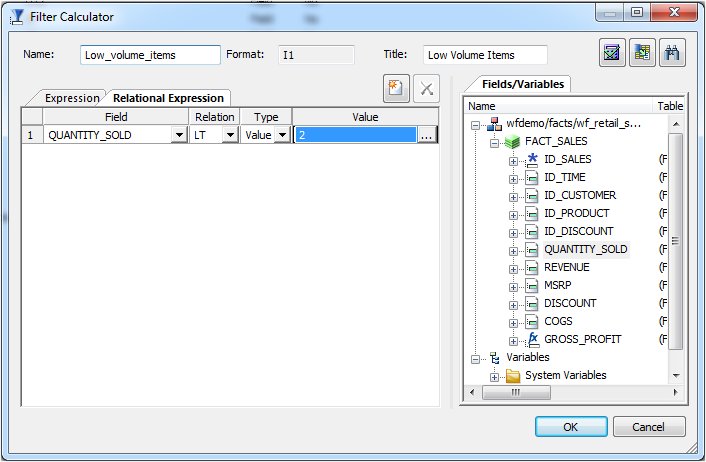Click the QUANTITY_SOLD field icon in tree

click(532, 250)
